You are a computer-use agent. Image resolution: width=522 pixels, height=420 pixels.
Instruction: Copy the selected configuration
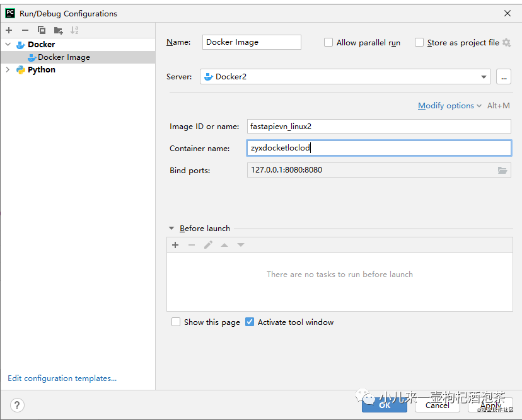(x=42, y=30)
